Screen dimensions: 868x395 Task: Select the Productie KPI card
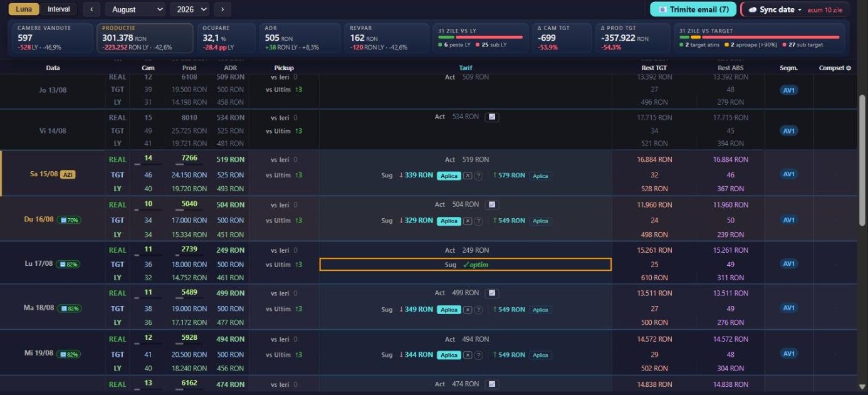coord(145,38)
